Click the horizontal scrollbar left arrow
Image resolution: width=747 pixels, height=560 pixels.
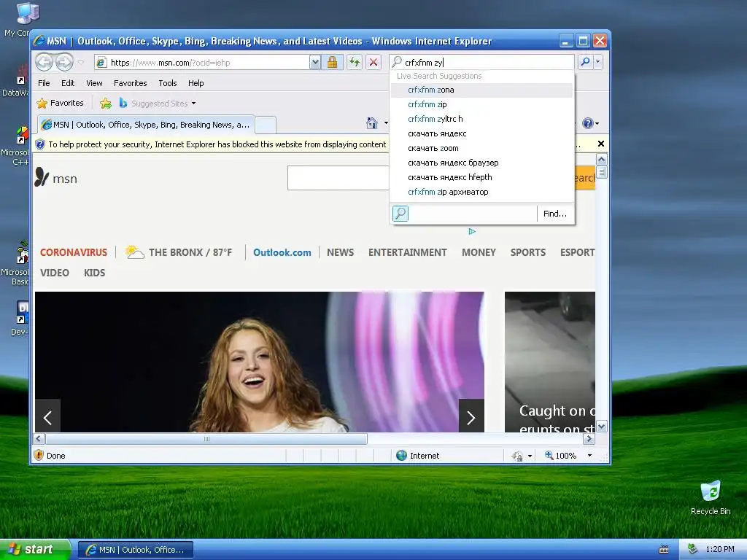[39, 438]
